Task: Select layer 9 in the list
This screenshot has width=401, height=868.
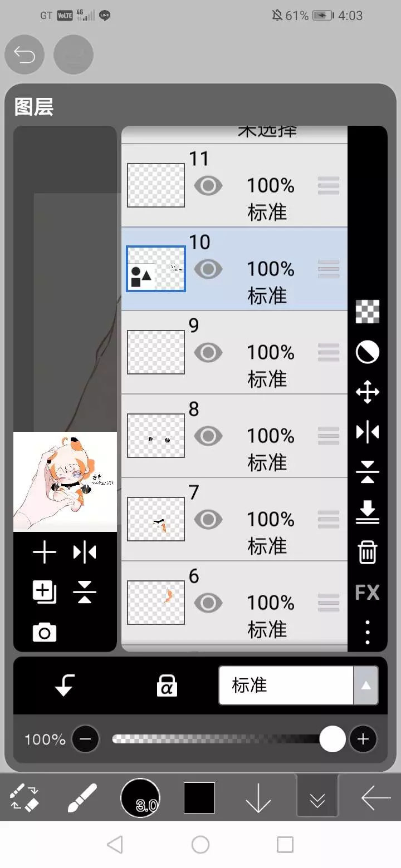Action: click(x=234, y=352)
